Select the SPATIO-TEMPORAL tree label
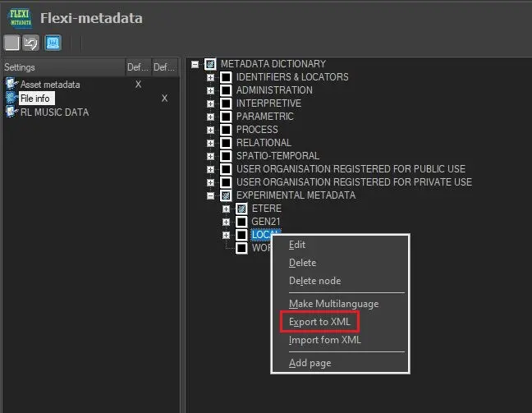Screen dimensions: 532x413 click(277, 156)
